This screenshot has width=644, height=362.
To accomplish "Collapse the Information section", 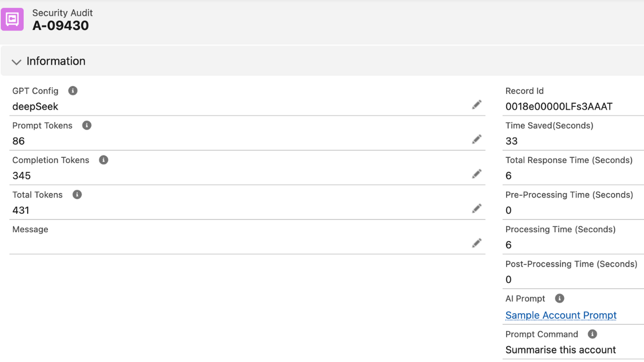I will pos(16,61).
